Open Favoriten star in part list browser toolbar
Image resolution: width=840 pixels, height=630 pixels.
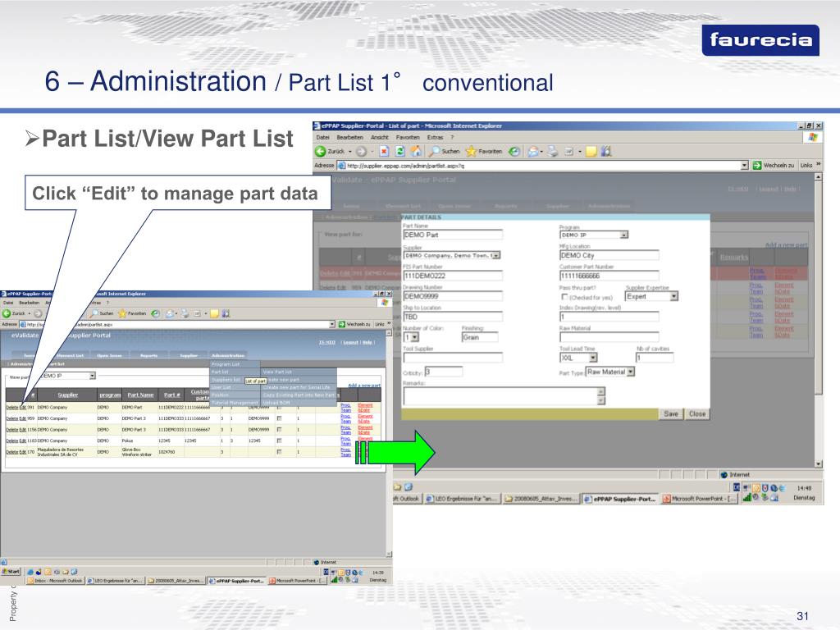(x=132, y=313)
